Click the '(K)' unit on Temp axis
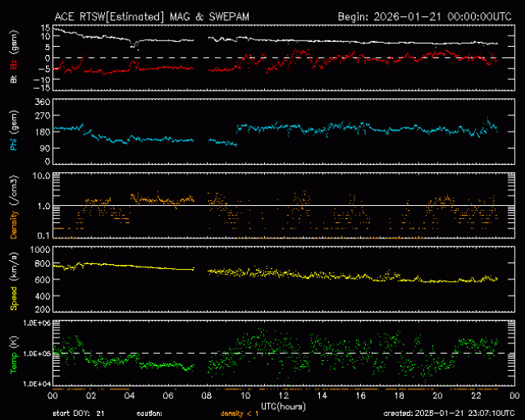 14,342
